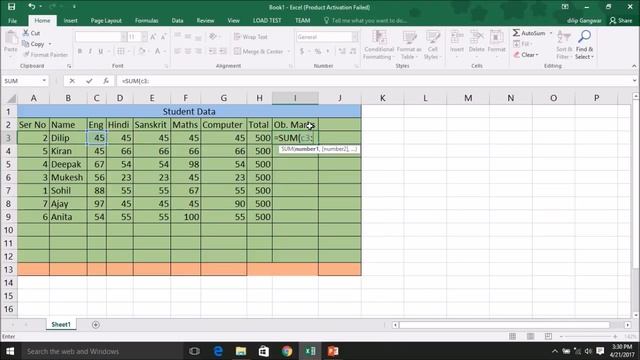Click the dilip Gangwar account name
The width and height of the screenshot is (640, 360).
click(584, 20)
